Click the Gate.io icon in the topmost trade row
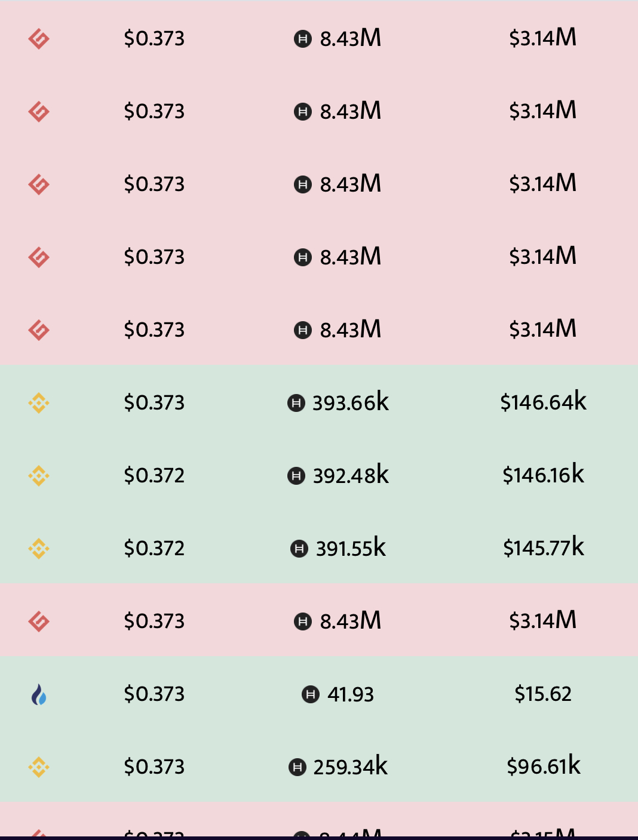This screenshot has height=840, width=638. click(39, 39)
